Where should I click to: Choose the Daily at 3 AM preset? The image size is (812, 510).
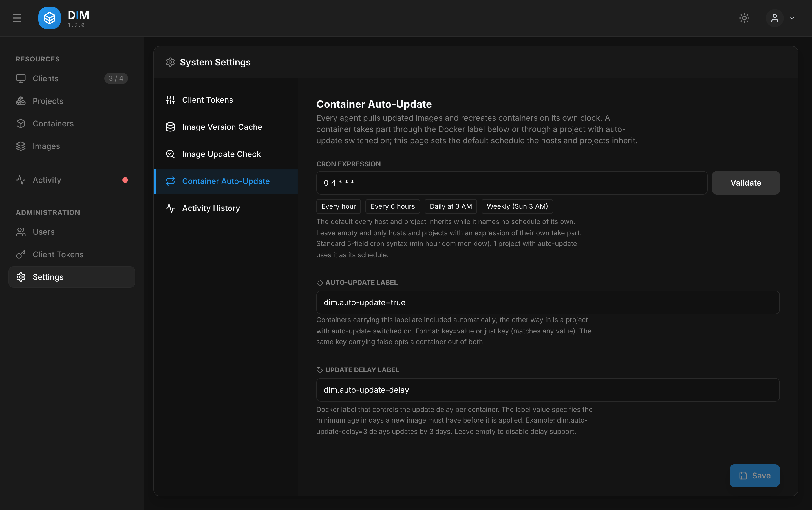tap(451, 206)
